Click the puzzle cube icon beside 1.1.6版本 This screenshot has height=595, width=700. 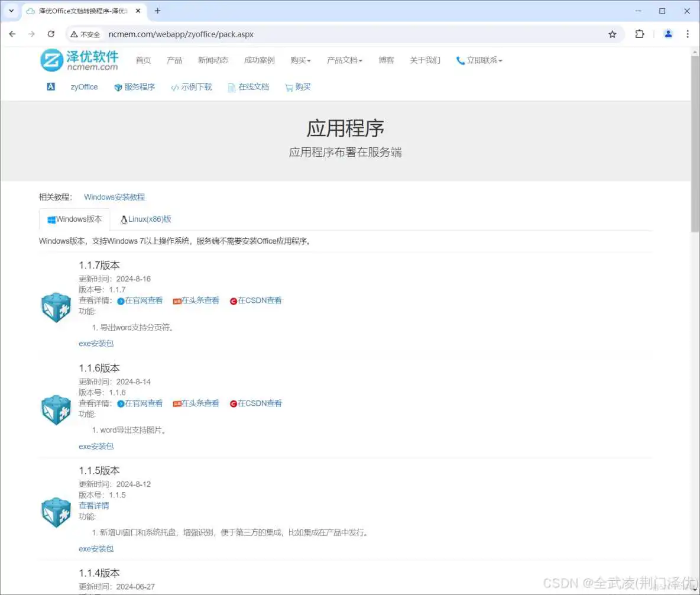(56, 409)
